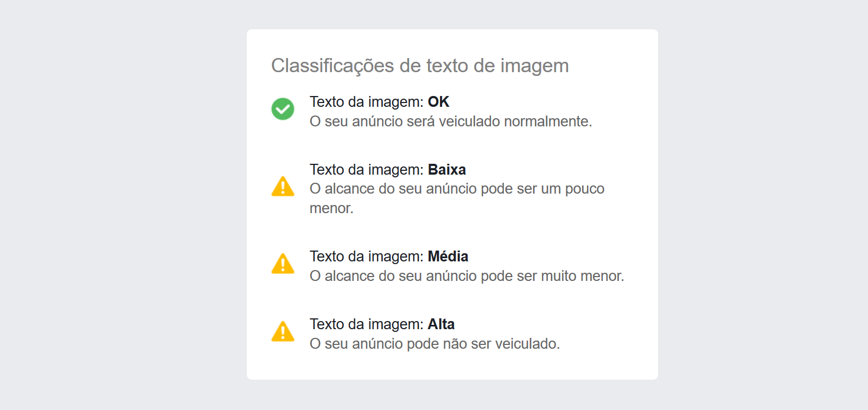
Task: Click the green checkmark OK icon
Action: pyautogui.click(x=283, y=109)
